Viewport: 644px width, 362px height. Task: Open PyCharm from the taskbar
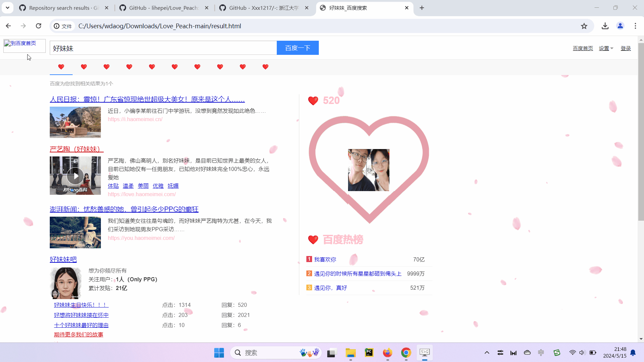369,353
